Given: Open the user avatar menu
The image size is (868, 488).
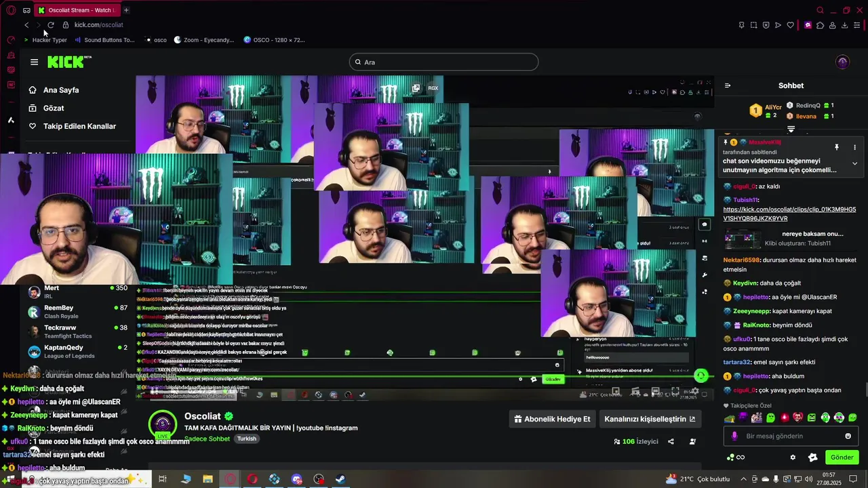Looking at the screenshot, I should coord(842,62).
